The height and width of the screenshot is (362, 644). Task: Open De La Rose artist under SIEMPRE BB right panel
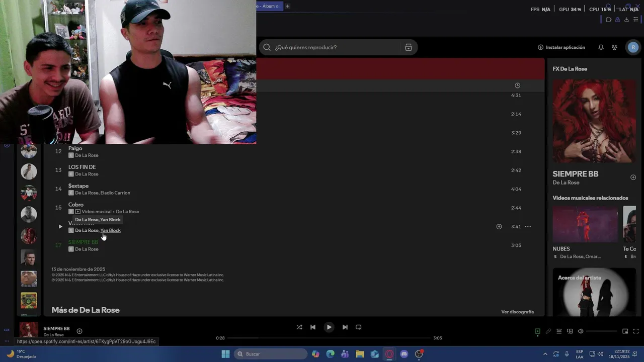pos(566,183)
